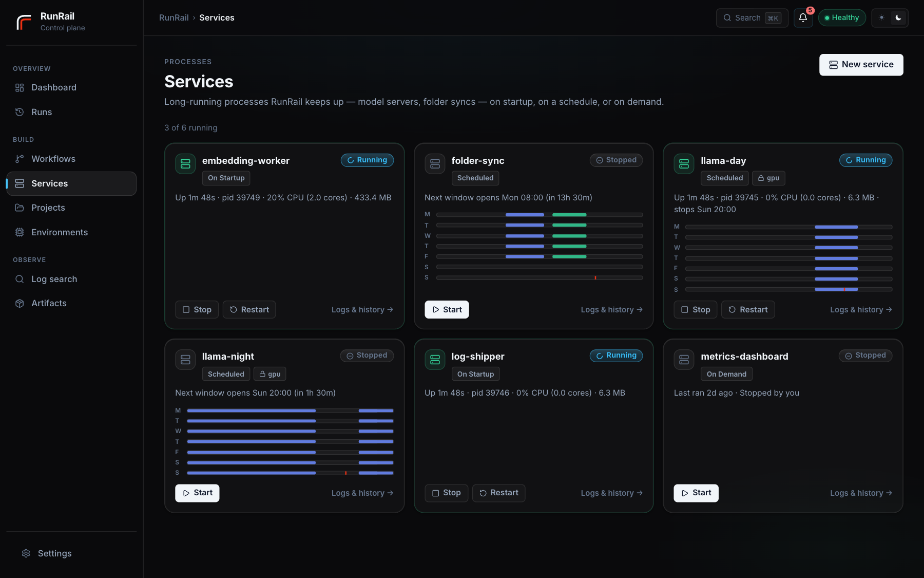
Task: Switch to dark theme moon icon
Action: pyautogui.click(x=898, y=18)
